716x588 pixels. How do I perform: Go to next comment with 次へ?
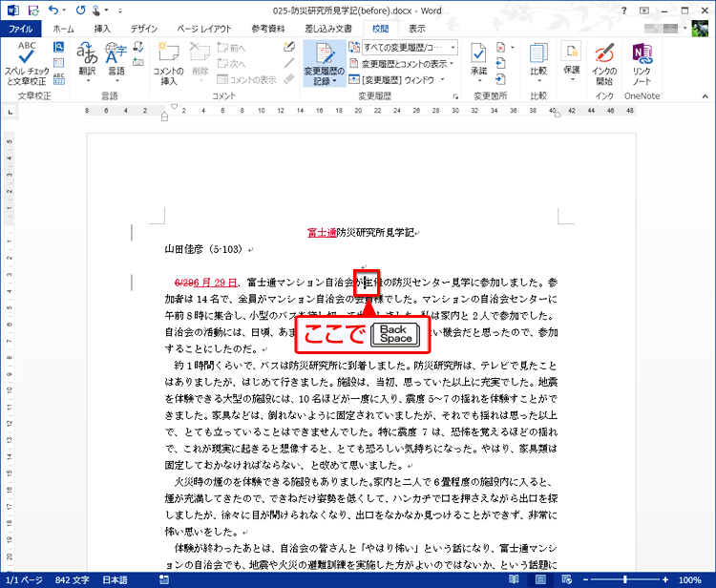[x=231, y=63]
